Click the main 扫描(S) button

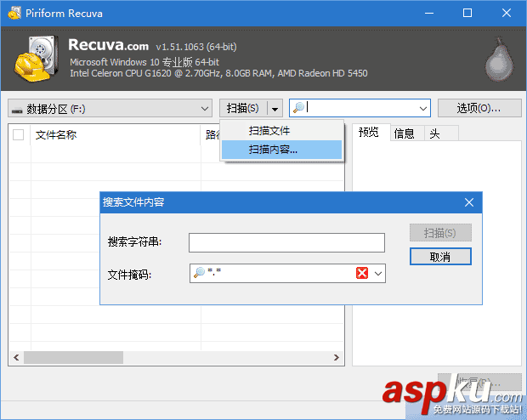tap(243, 108)
